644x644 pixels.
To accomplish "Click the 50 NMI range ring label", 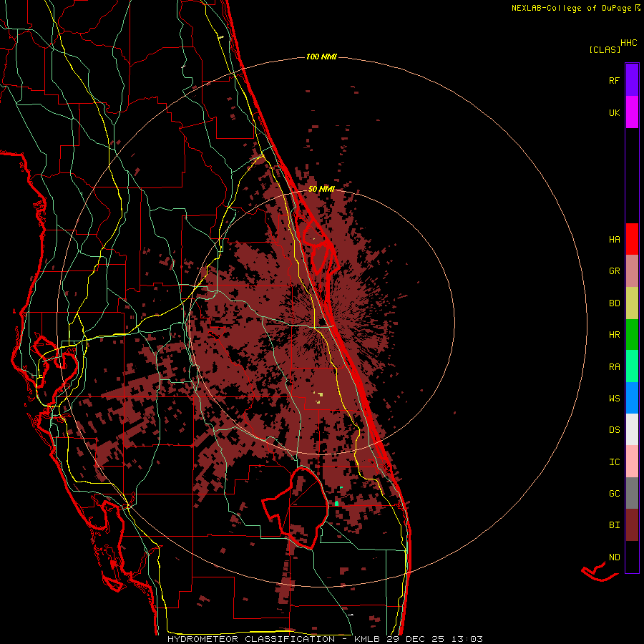I will point(321,189).
